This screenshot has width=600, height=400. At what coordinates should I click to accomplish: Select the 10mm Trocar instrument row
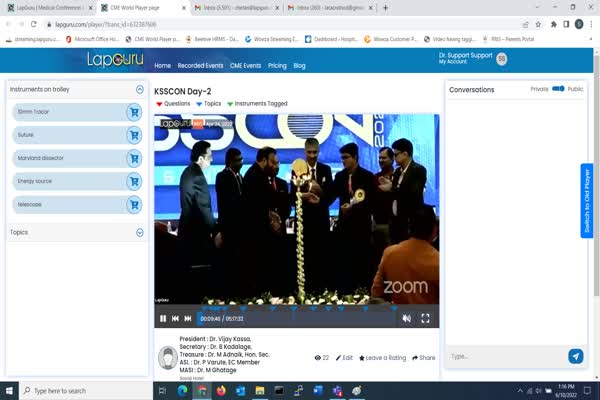click(x=77, y=112)
